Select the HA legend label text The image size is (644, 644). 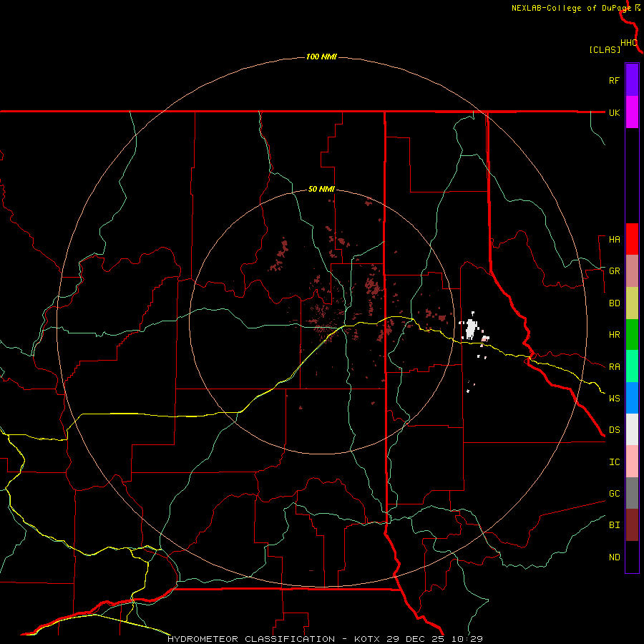click(x=614, y=240)
